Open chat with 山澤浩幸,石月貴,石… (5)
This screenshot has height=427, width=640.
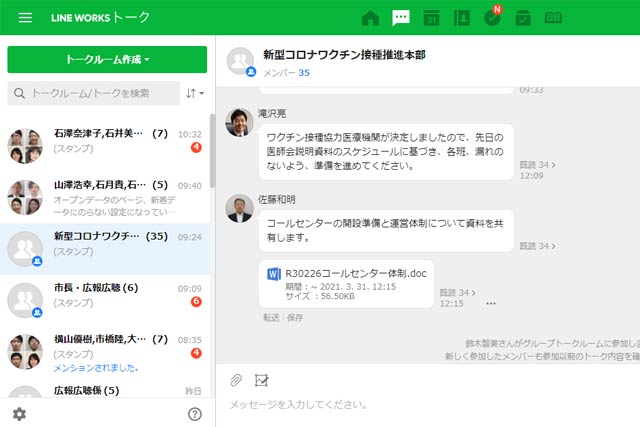click(105, 198)
